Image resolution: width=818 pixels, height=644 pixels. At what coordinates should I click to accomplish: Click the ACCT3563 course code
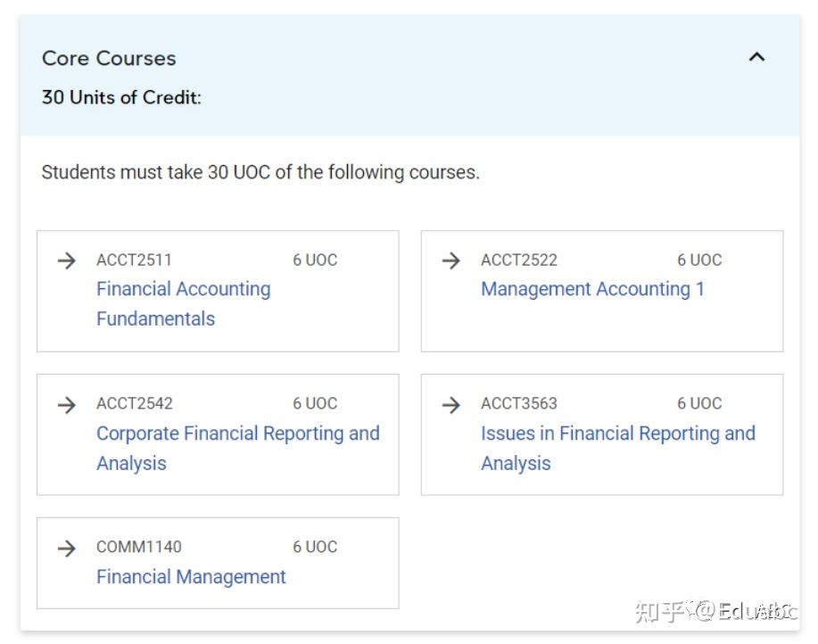(x=518, y=404)
